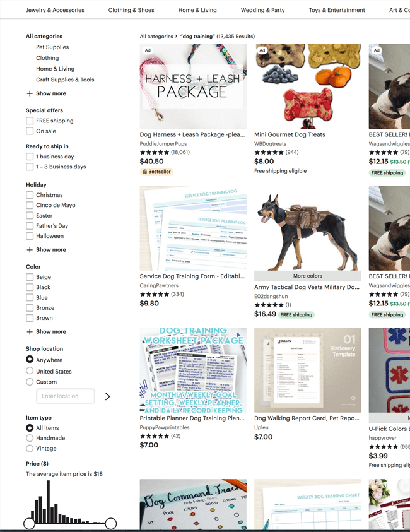Check the Halloween holiday filter
410x532 pixels.
click(30, 236)
